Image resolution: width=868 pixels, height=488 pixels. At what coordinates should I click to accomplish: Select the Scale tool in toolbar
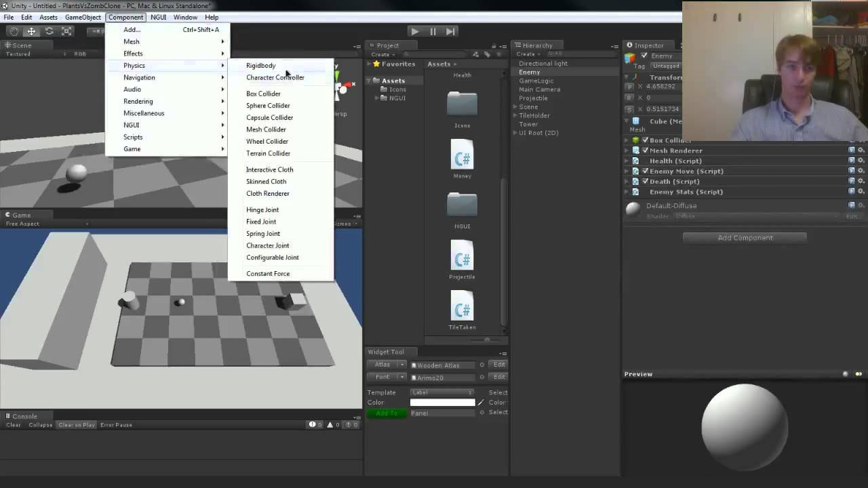pos(66,31)
